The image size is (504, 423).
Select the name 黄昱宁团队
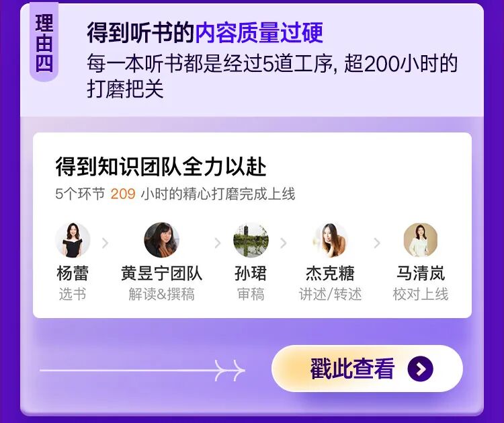coord(161,274)
